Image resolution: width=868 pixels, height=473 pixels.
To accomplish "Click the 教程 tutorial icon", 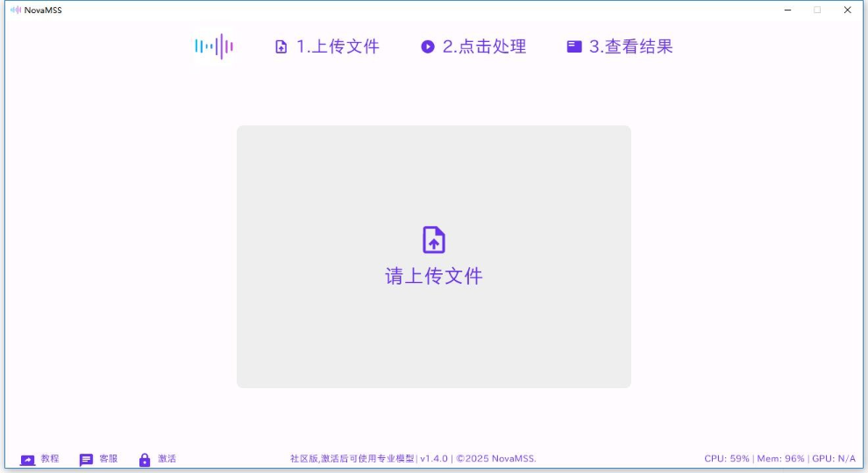I will [x=28, y=460].
